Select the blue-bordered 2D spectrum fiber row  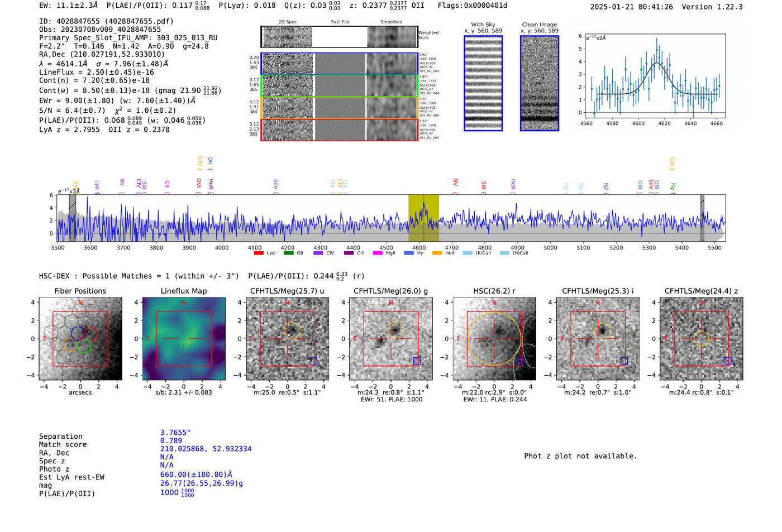tap(339, 64)
